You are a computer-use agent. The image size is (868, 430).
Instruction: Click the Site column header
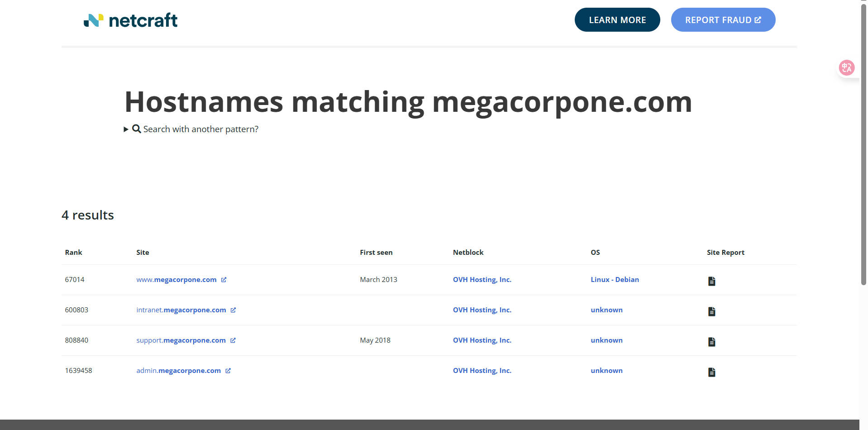[x=143, y=253]
